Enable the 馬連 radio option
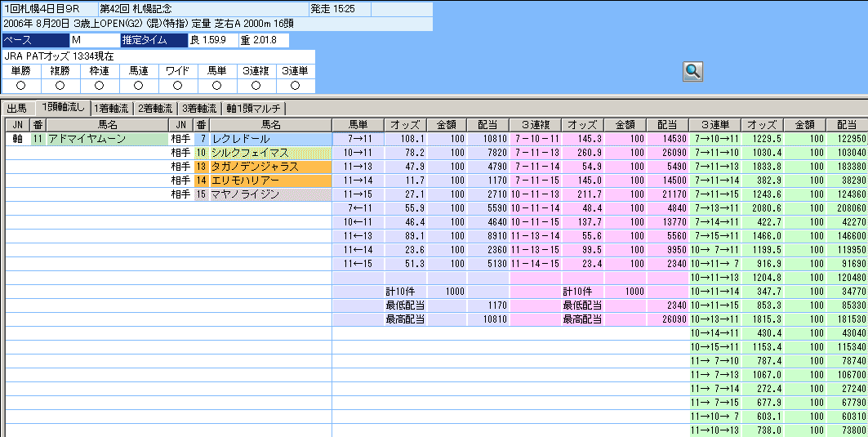This screenshot has height=437, width=868. 138,85
